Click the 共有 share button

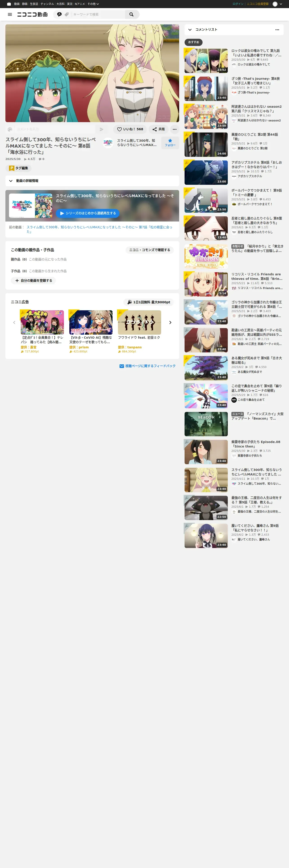(158, 129)
